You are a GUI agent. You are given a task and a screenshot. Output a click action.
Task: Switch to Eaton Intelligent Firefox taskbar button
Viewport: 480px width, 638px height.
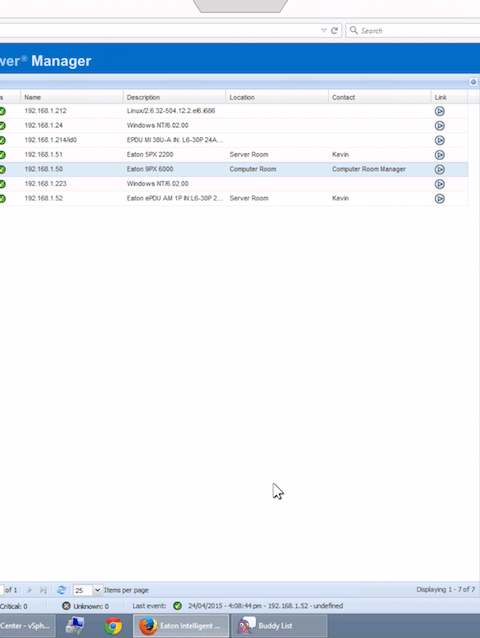[x=181, y=626]
